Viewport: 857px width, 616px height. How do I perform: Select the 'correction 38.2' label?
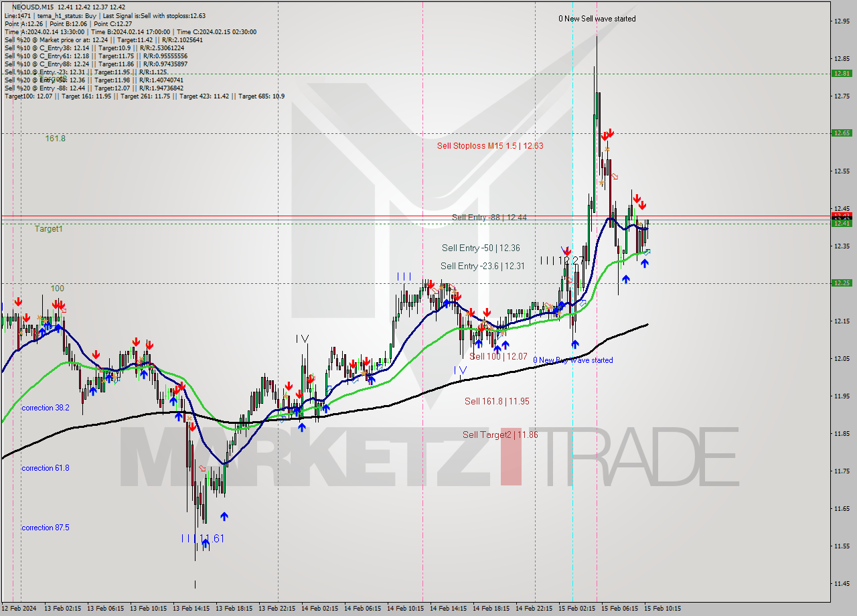pos(46,407)
